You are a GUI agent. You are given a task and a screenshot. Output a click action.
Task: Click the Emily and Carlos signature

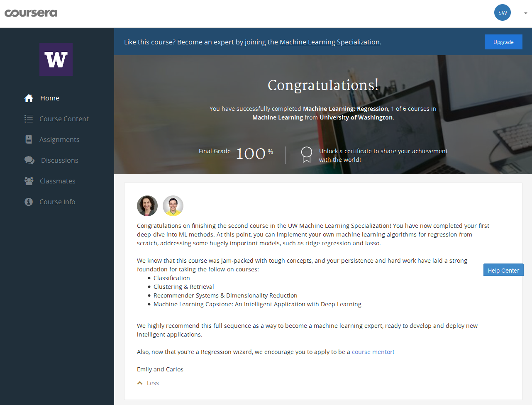click(x=160, y=369)
